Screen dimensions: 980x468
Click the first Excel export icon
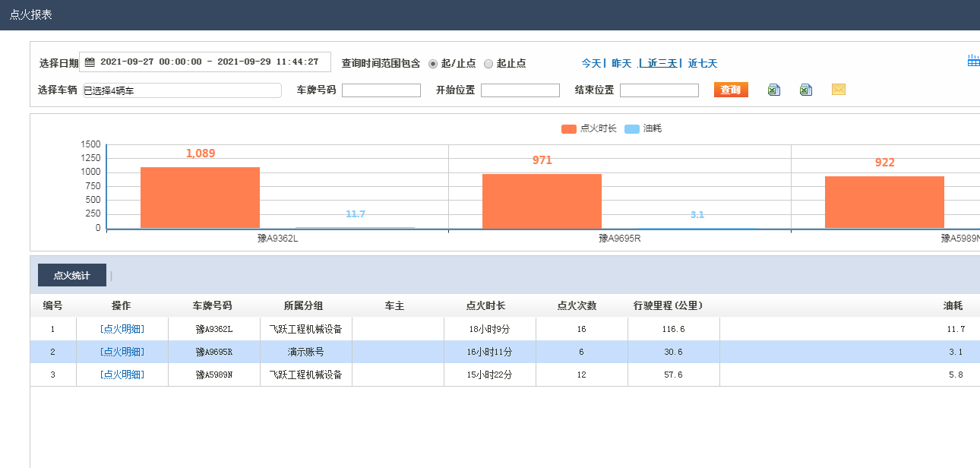point(773,90)
